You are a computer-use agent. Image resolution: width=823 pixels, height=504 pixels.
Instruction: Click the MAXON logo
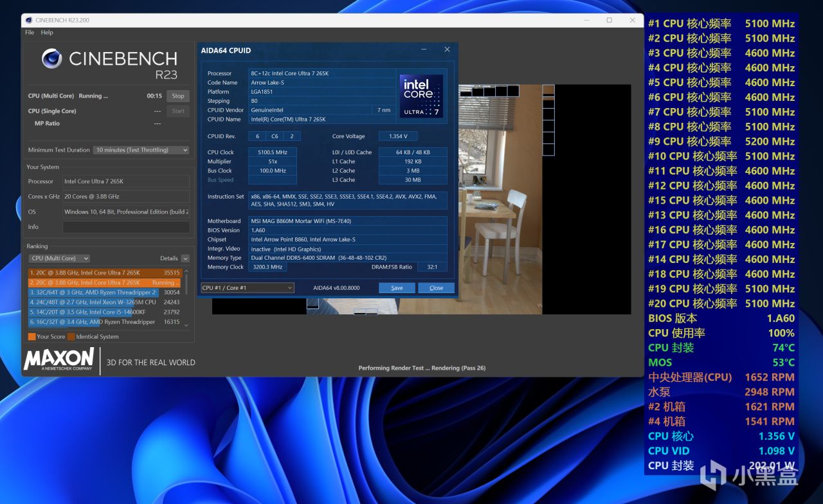59,360
